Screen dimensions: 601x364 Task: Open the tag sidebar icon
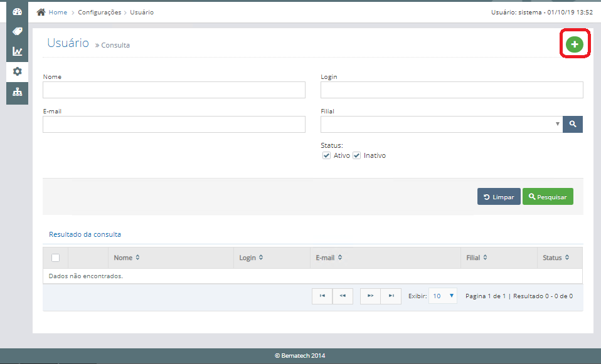pyautogui.click(x=17, y=31)
